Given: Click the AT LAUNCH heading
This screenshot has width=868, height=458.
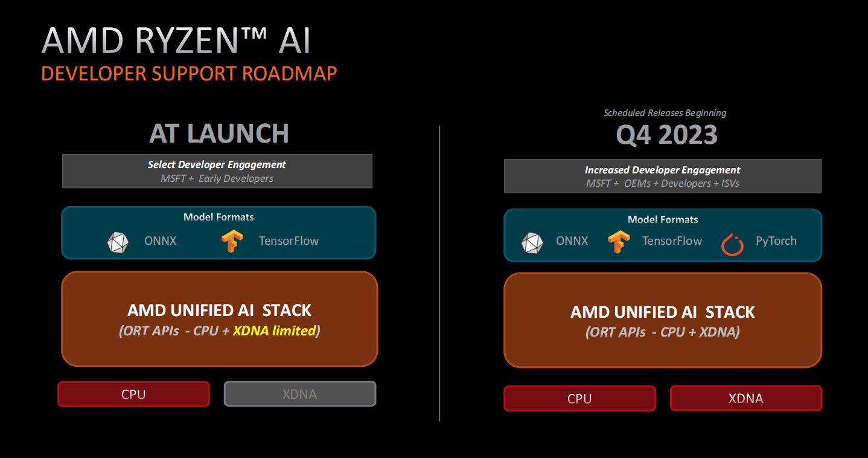Looking at the screenshot, I should pyautogui.click(x=219, y=134).
